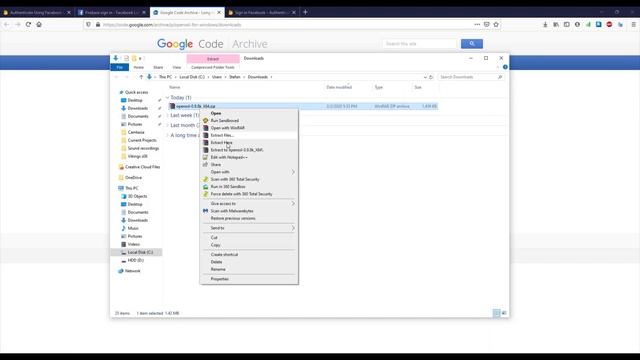Collapse the Today (1) group
The image size is (640, 360).
pyautogui.click(x=167, y=98)
